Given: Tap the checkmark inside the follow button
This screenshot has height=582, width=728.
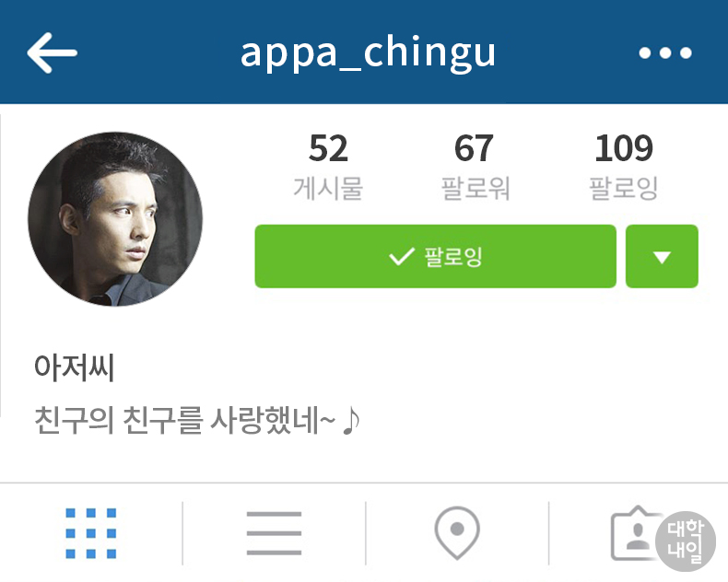Looking at the screenshot, I should tap(401, 256).
